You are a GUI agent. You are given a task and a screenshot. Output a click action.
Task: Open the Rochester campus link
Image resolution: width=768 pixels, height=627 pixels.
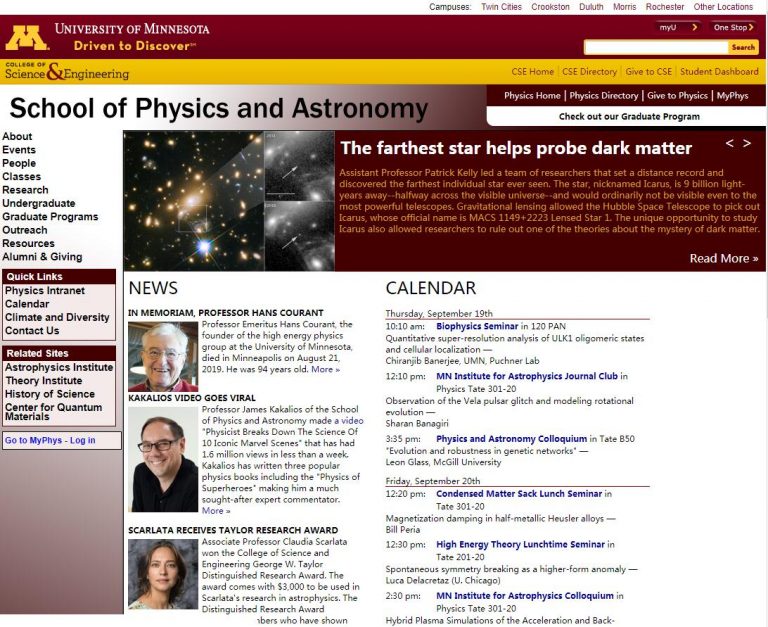(665, 7)
